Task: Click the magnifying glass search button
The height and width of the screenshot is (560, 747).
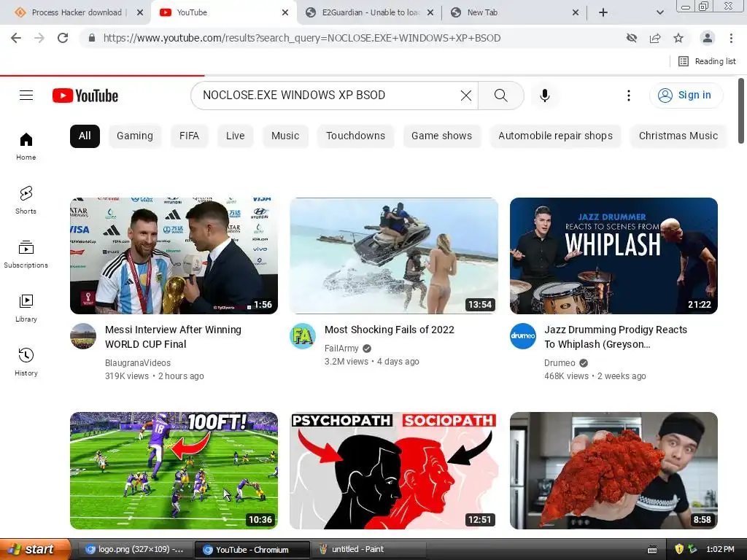Action: coord(500,96)
